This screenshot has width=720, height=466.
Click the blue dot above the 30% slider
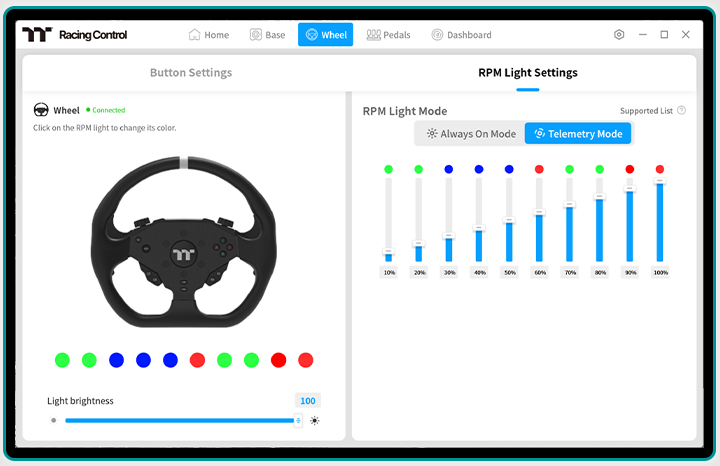(449, 169)
